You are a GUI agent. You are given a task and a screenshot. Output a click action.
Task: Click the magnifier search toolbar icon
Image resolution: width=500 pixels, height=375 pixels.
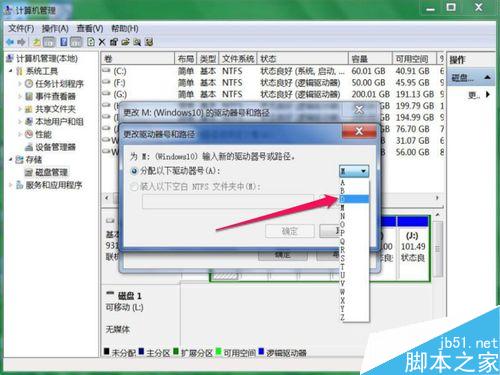(137, 42)
